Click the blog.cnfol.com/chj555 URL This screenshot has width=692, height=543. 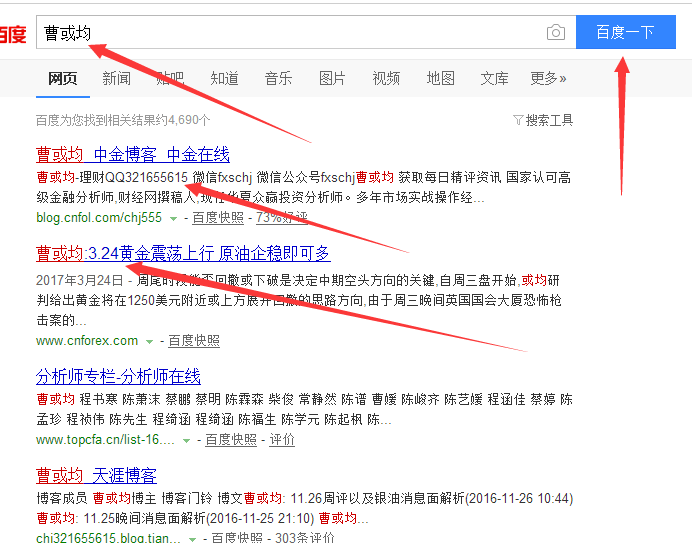(99, 218)
